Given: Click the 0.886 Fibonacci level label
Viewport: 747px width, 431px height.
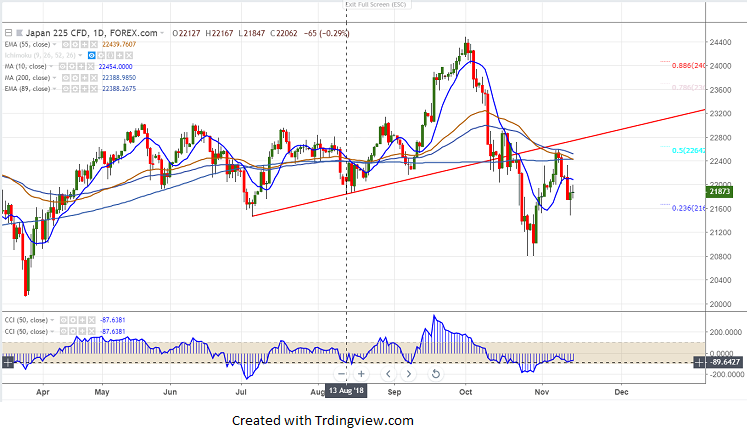Looking at the screenshot, I should click(688, 66).
